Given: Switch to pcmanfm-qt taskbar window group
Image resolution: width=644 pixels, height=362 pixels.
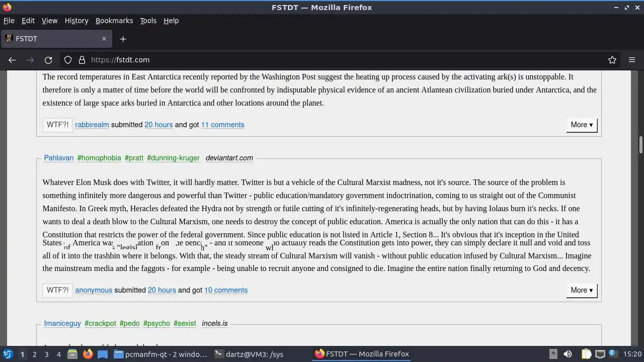Looking at the screenshot, I should 160,354.
